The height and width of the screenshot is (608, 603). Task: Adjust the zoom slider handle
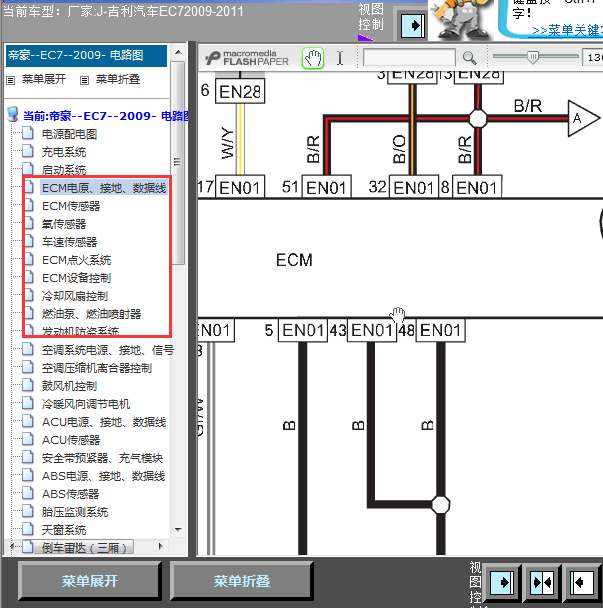[x=533, y=57]
